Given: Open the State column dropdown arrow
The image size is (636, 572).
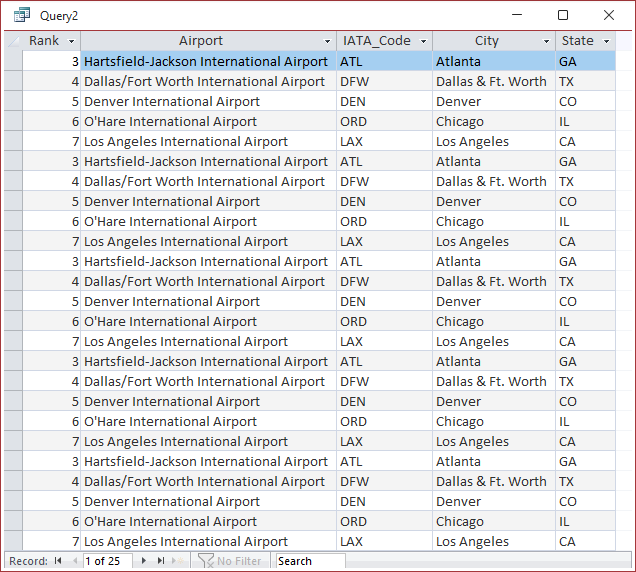Looking at the screenshot, I should pyautogui.click(x=606, y=41).
